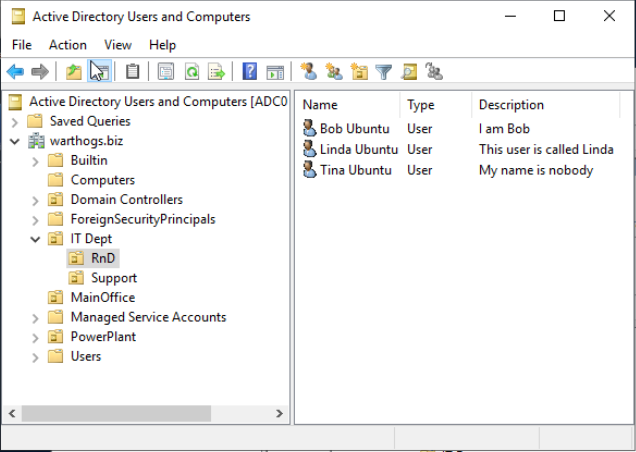The height and width of the screenshot is (452, 636).
Task: Click the Filter funnel toolbar icon
Action: coord(384,72)
